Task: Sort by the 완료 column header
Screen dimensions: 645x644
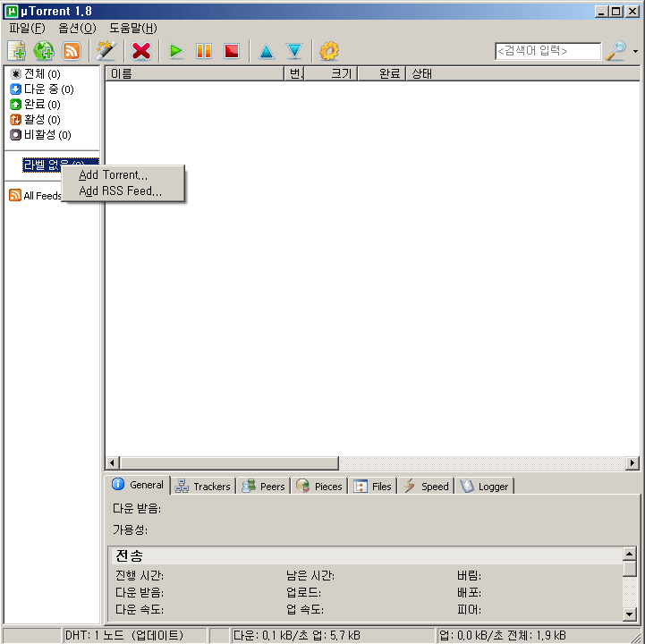Action: pos(382,73)
